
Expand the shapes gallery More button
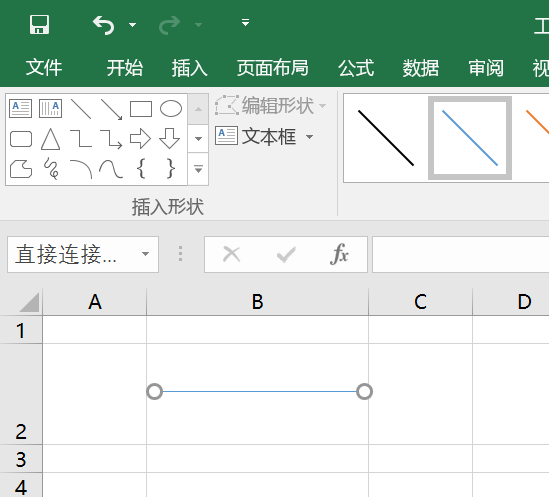click(x=198, y=170)
